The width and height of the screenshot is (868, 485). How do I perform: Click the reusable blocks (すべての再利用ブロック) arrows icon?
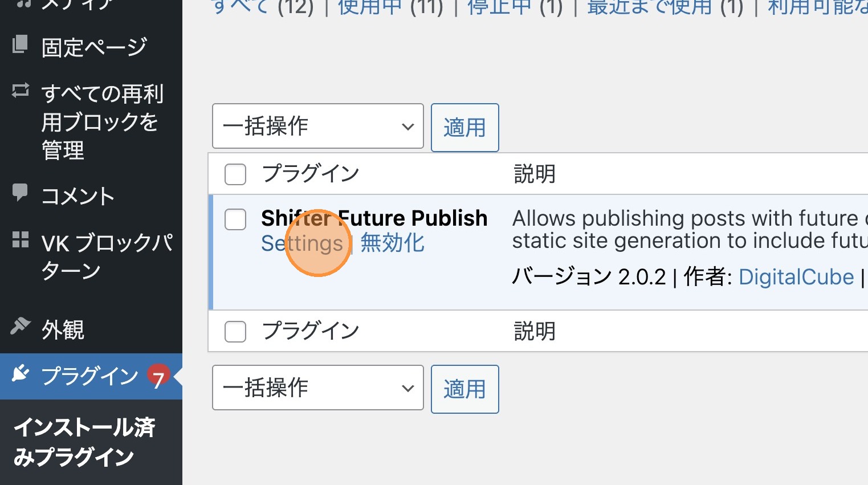coord(20,90)
